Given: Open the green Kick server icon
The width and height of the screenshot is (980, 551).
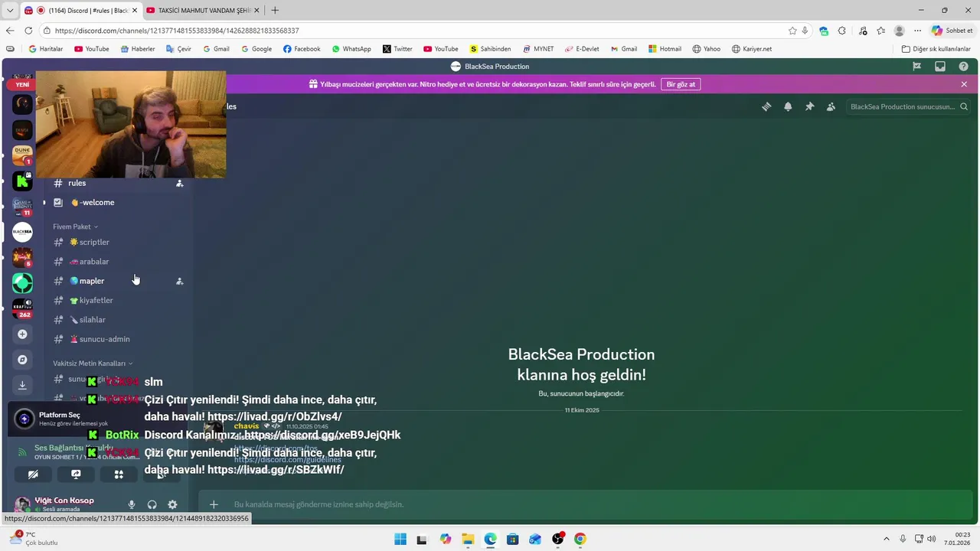Looking at the screenshot, I should pos(22,181).
